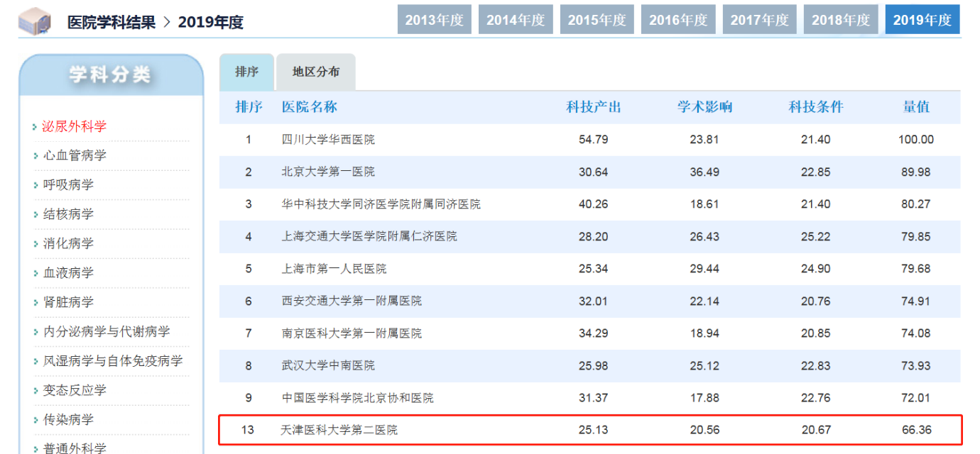Click the 79.68 量值 value
This screenshot has height=454, width=980.
point(916,269)
